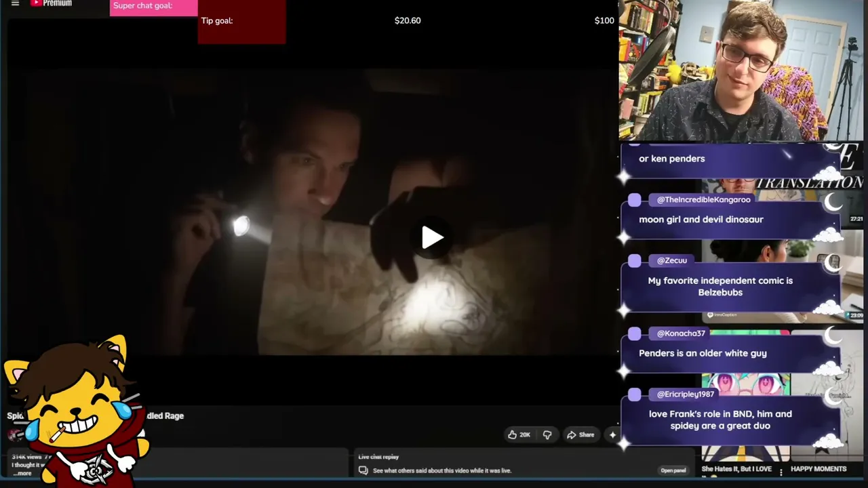Image resolution: width=868 pixels, height=488 pixels.
Task: Open the YouTube hamburger menu
Action: 15,3
